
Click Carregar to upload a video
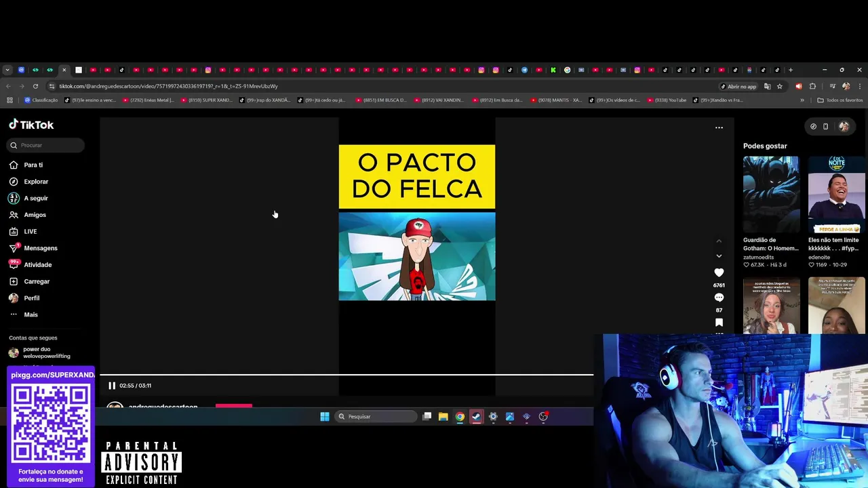[x=29, y=281]
